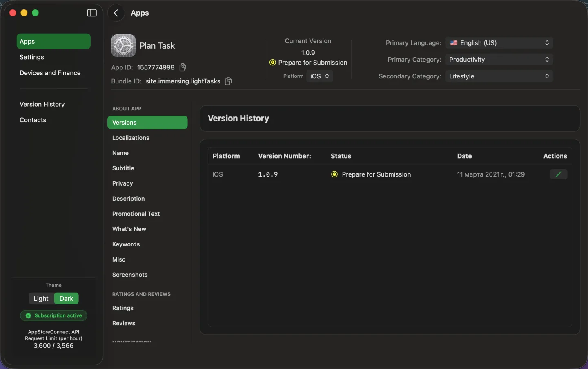Click Prepare for Submission status in table
588x369 pixels.
tap(376, 174)
